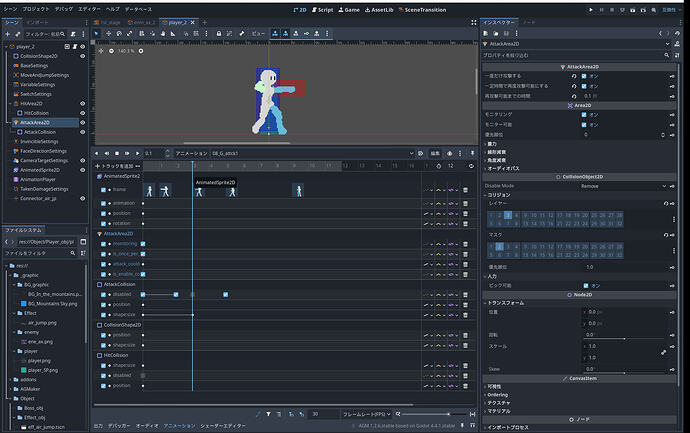
Task: Expand the 'オーディオバス' section
Action: click(x=502, y=169)
